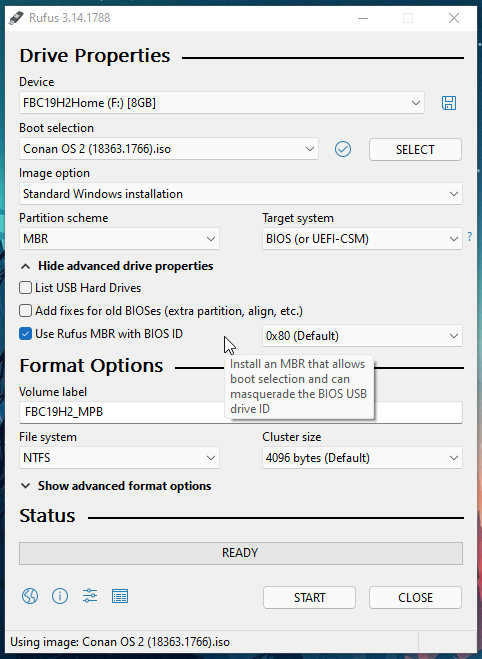The height and width of the screenshot is (659, 482).
Task: Click the START button
Action: click(x=309, y=598)
